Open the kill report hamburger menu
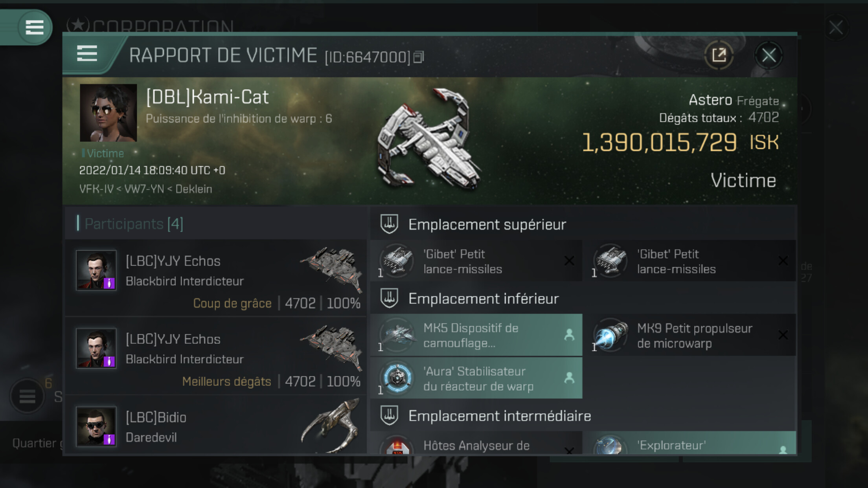The image size is (868, 488). tap(87, 53)
